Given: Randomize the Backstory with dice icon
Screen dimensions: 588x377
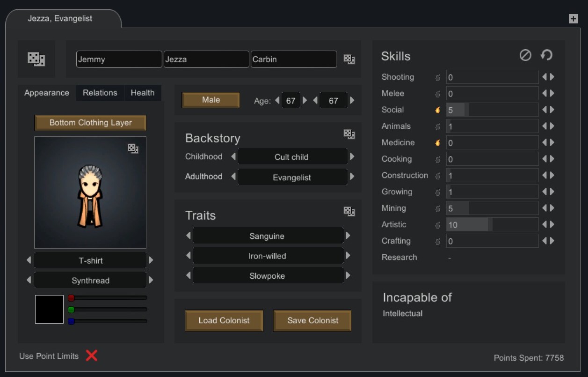Looking at the screenshot, I should [x=349, y=134].
